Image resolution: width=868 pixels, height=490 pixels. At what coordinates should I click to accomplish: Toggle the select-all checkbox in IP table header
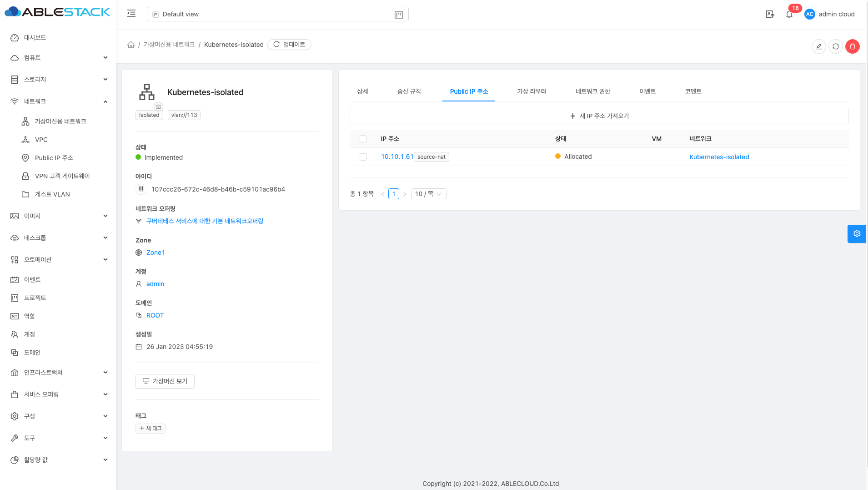(363, 139)
